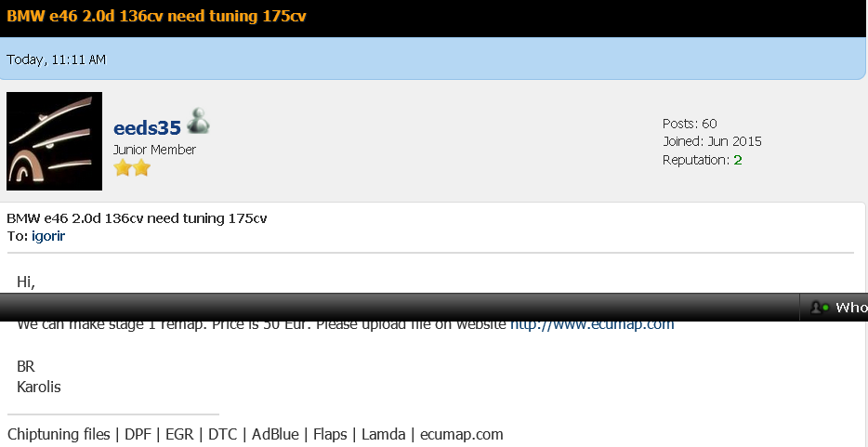Open the eeds35 profile link
The height and width of the screenshot is (447, 868).
pos(147,128)
